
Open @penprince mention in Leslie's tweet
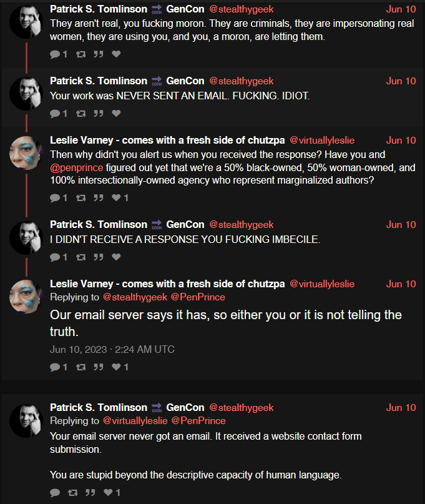coord(77,168)
